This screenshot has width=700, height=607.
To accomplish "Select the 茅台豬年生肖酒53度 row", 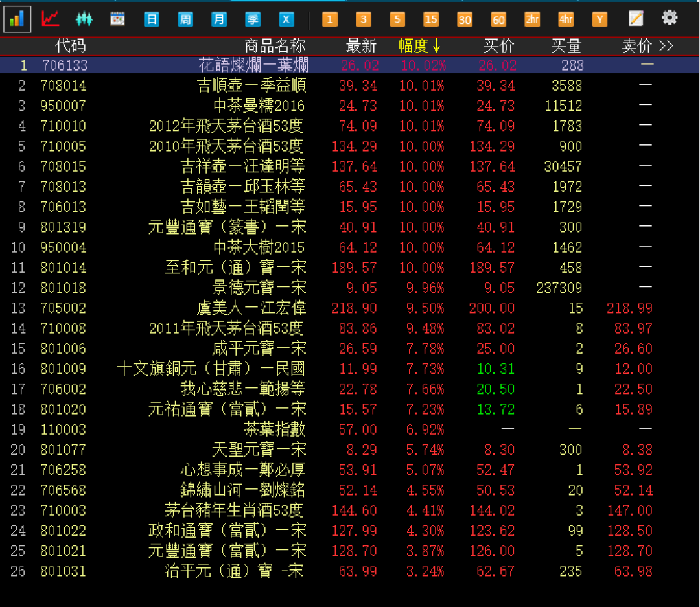I will pyautogui.click(x=349, y=510).
